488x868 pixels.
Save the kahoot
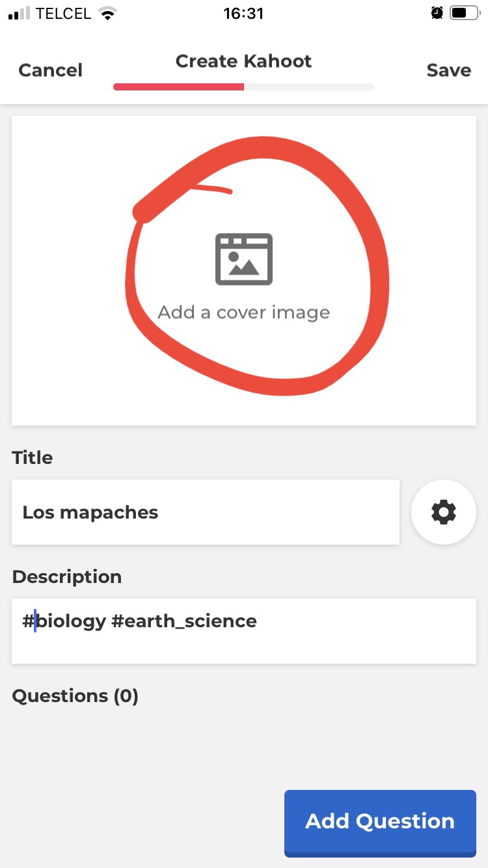[x=448, y=70]
